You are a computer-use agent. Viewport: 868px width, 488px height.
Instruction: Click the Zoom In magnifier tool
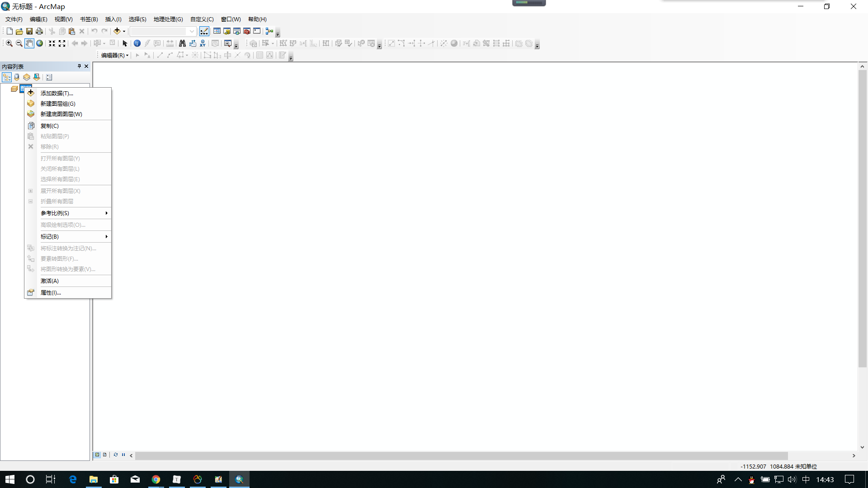9,43
